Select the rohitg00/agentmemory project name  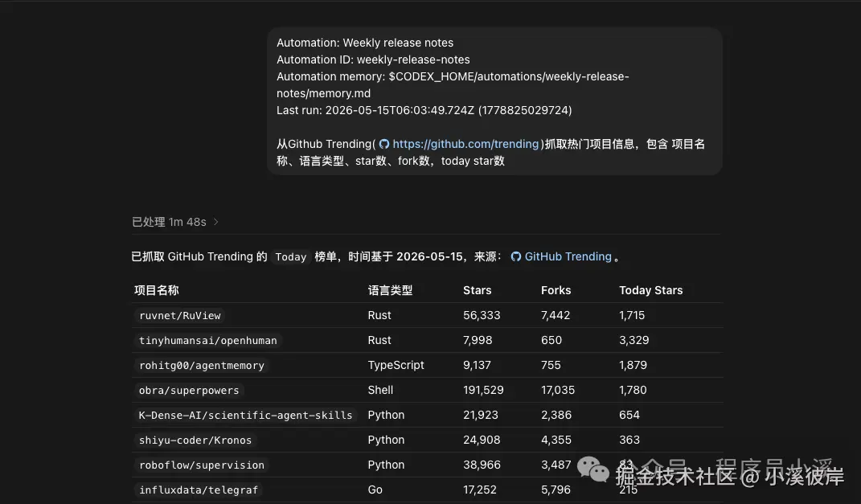pos(202,366)
